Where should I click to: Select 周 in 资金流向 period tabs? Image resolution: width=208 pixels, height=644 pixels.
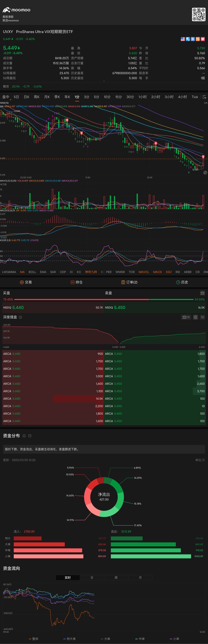coord(116,577)
